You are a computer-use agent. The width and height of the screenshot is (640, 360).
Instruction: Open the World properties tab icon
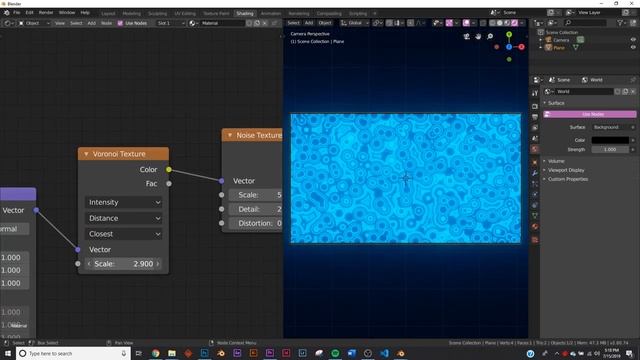point(535,149)
